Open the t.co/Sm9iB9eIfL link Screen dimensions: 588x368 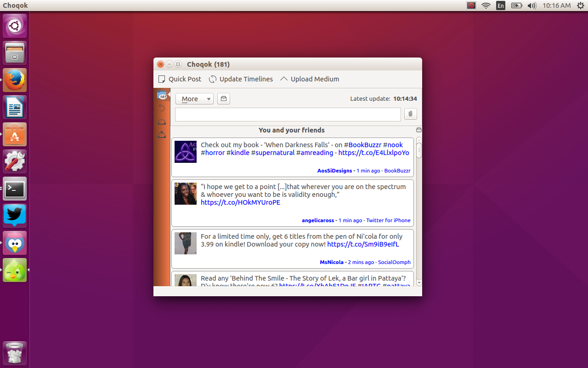tap(363, 244)
